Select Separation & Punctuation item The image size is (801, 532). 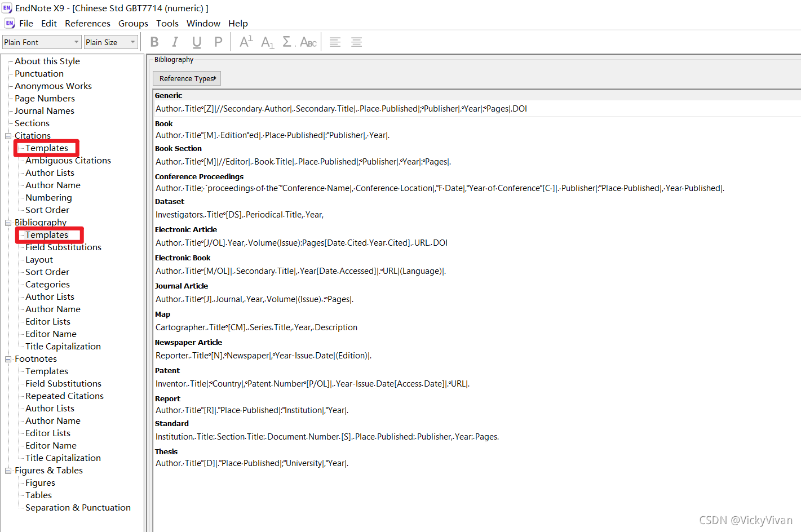tap(78, 507)
